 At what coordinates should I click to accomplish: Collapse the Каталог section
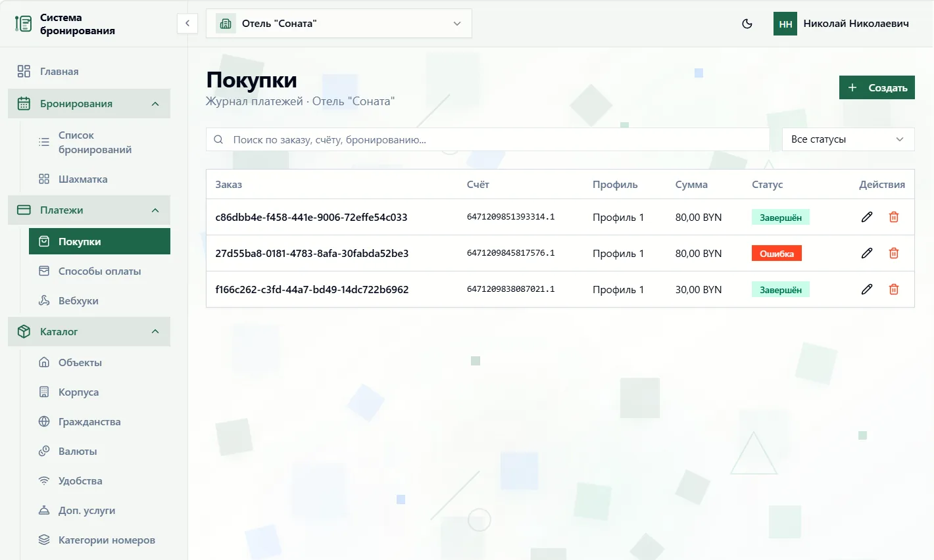[x=89, y=332]
